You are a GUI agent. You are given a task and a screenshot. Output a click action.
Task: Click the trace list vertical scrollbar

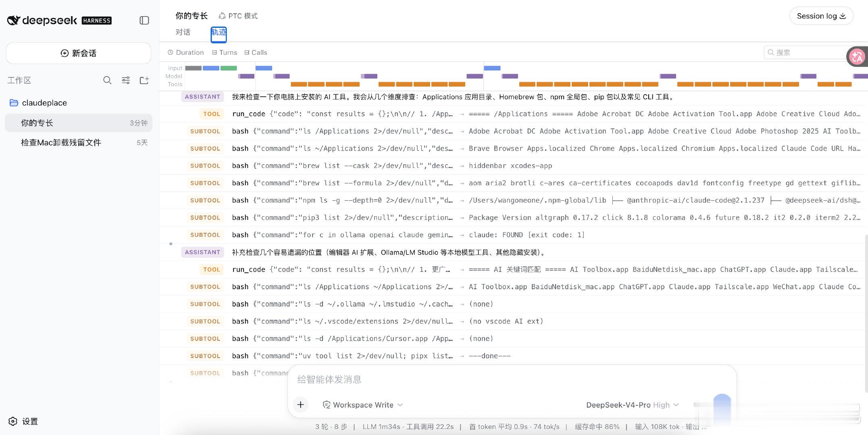click(x=866, y=313)
